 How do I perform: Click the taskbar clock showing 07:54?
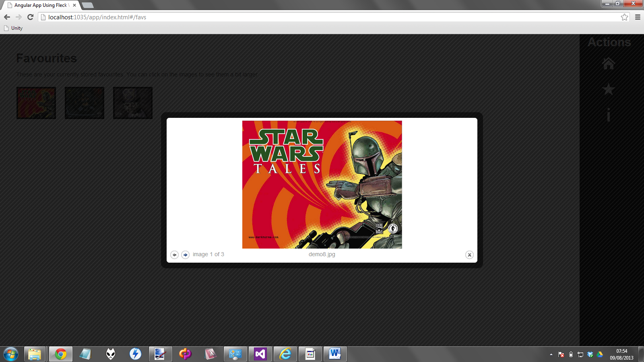(622, 354)
